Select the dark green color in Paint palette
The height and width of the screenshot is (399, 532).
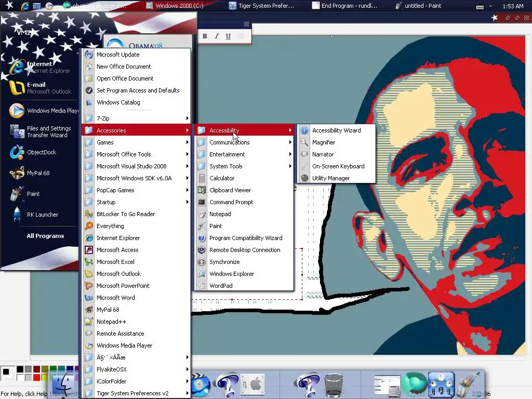[54, 369]
